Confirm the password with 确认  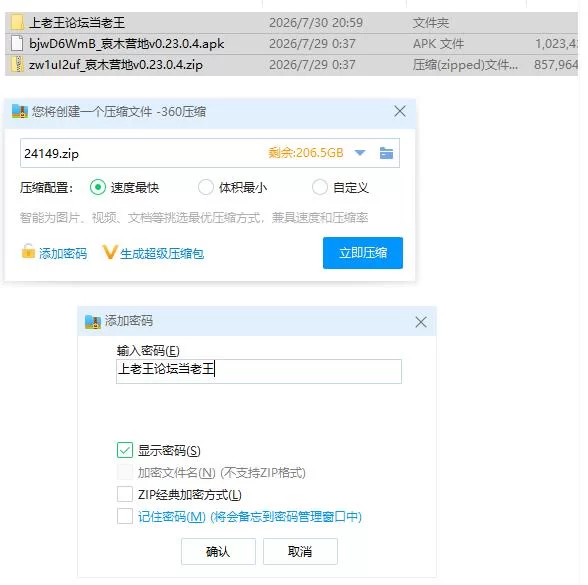pyautogui.click(x=218, y=551)
